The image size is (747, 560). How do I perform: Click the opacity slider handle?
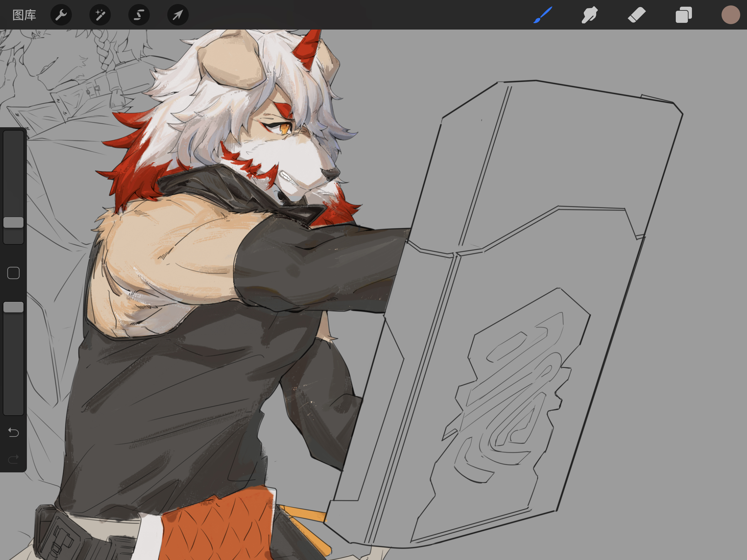click(13, 307)
